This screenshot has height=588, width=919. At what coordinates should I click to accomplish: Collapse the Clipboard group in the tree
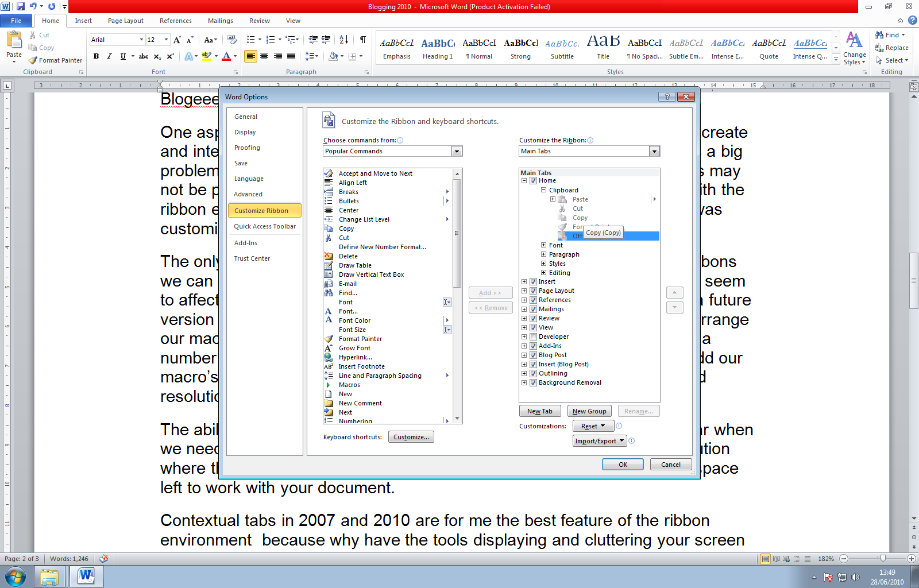point(543,190)
